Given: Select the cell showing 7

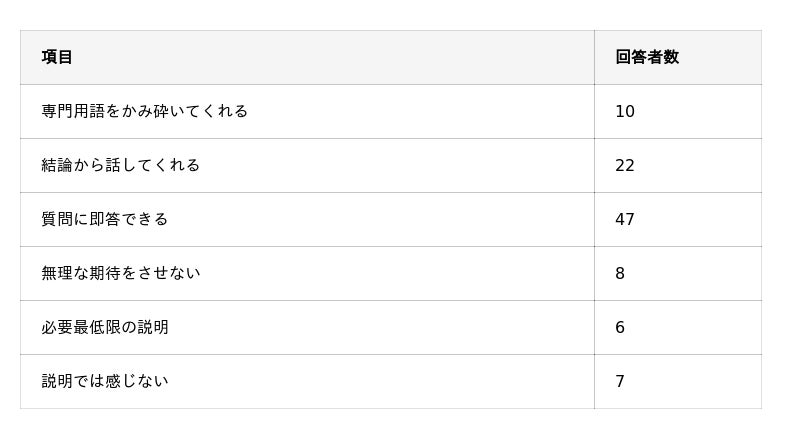Looking at the screenshot, I should (x=620, y=381).
